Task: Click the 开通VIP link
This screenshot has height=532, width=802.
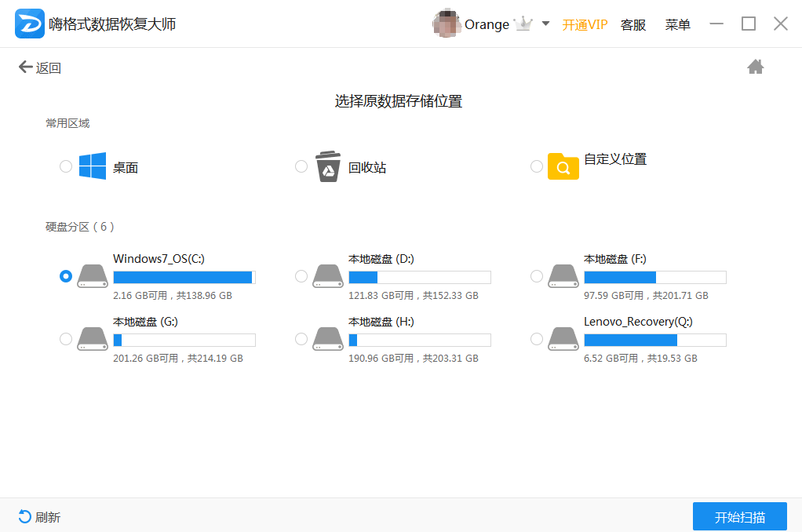Action: [585, 25]
